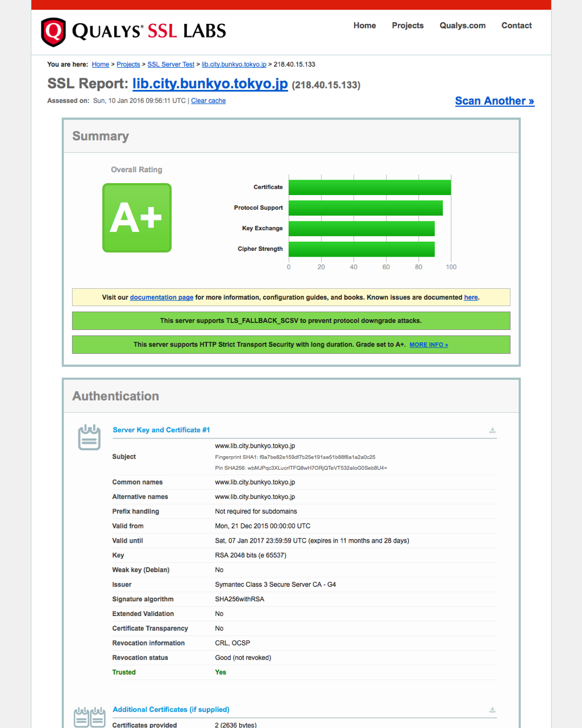Click the download icon for Server Key and Certificate #1

tap(493, 431)
